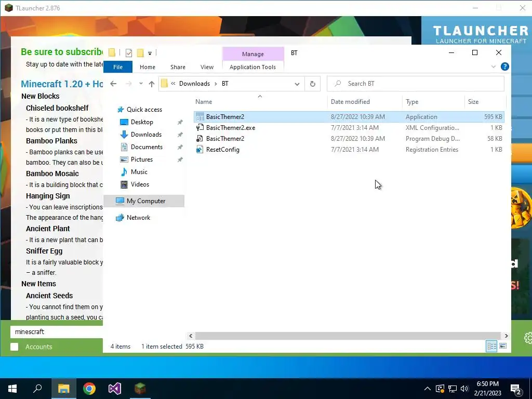This screenshot has height=399, width=532.
Task: Open Desktop in the navigation pane
Action: click(142, 122)
